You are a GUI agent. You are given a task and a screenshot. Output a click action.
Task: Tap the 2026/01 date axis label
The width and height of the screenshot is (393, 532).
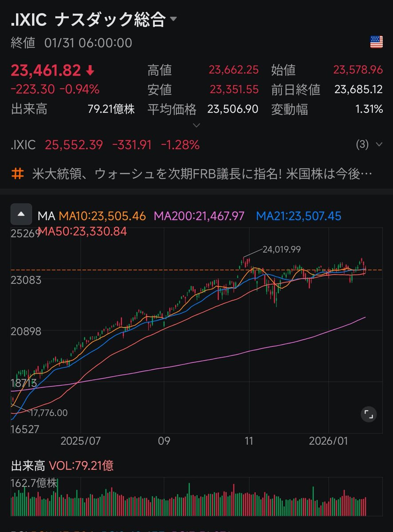pos(328,441)
